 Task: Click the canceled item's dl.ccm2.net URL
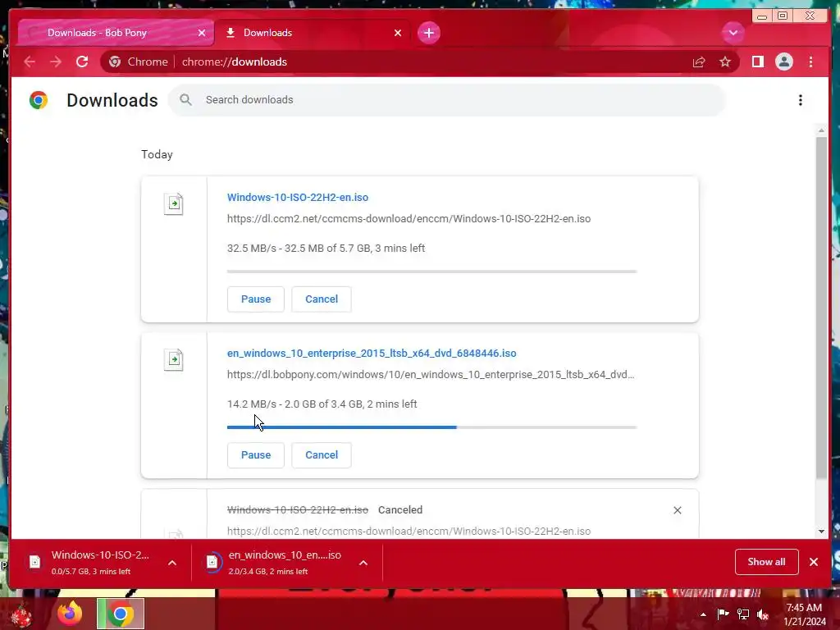(409, 531)
